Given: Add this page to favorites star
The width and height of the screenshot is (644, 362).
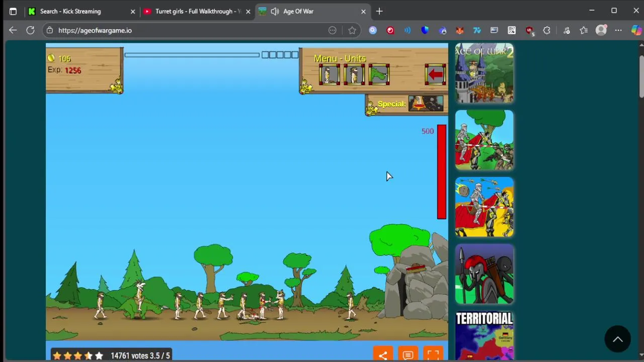Looking at the screenshot, I should [352, 30].
